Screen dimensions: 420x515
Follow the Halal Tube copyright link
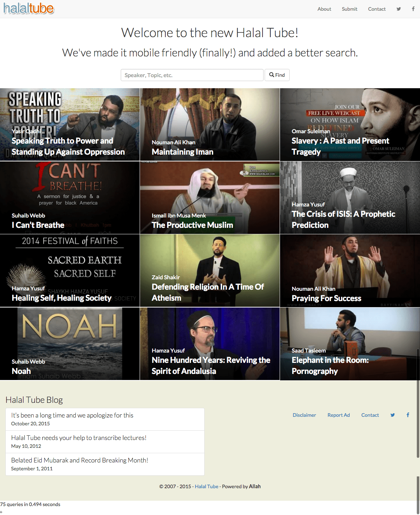pyautogui.click(x=206, y=486)
